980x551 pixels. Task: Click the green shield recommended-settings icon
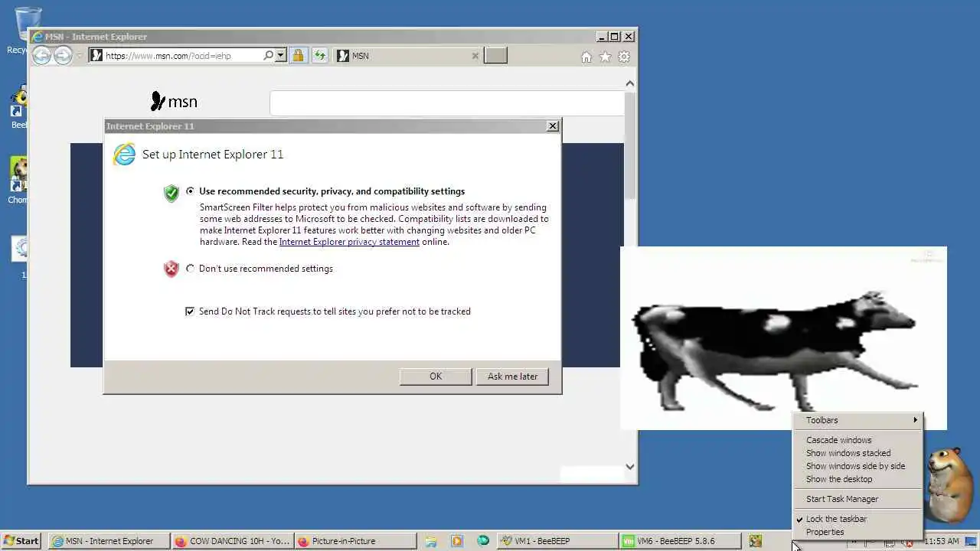(x=171, y=193)
